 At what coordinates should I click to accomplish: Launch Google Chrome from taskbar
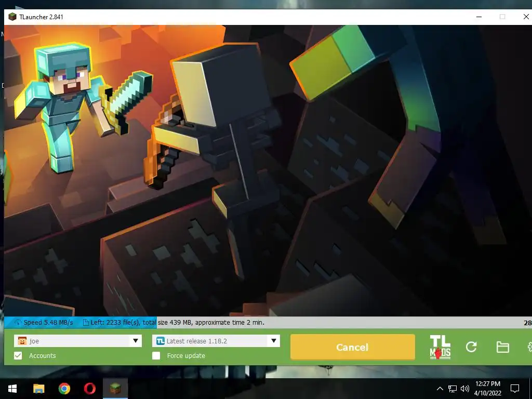(64, 389)
